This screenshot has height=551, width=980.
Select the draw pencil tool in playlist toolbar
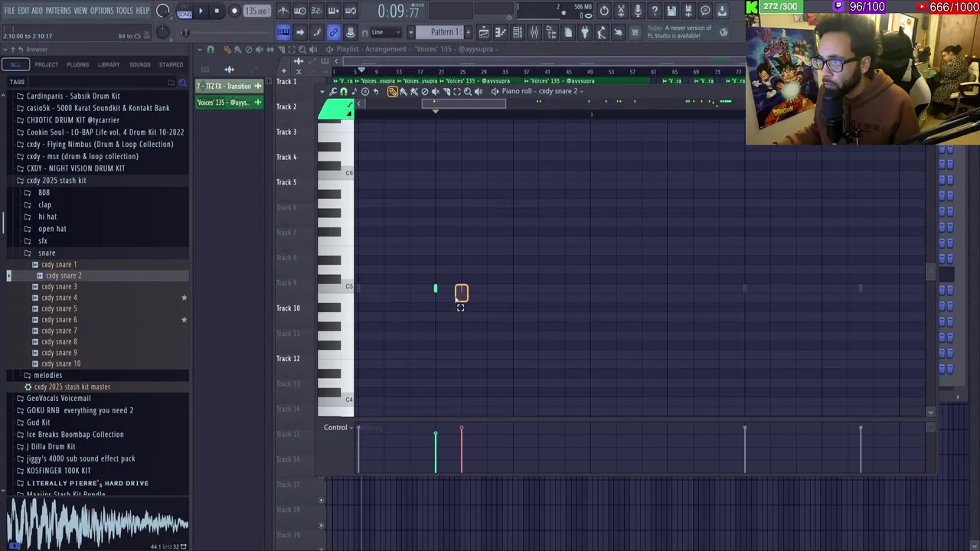(x=227, y=49)
